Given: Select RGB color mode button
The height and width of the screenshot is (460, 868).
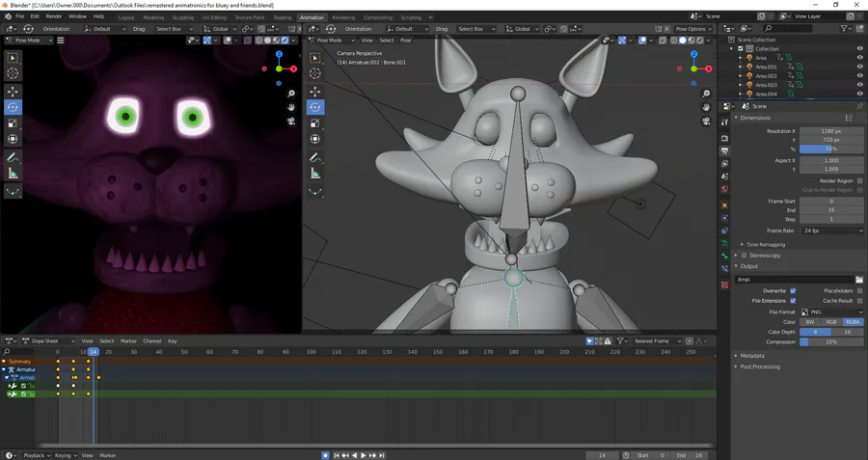Looking at the screenshot, I should point(831,321).
